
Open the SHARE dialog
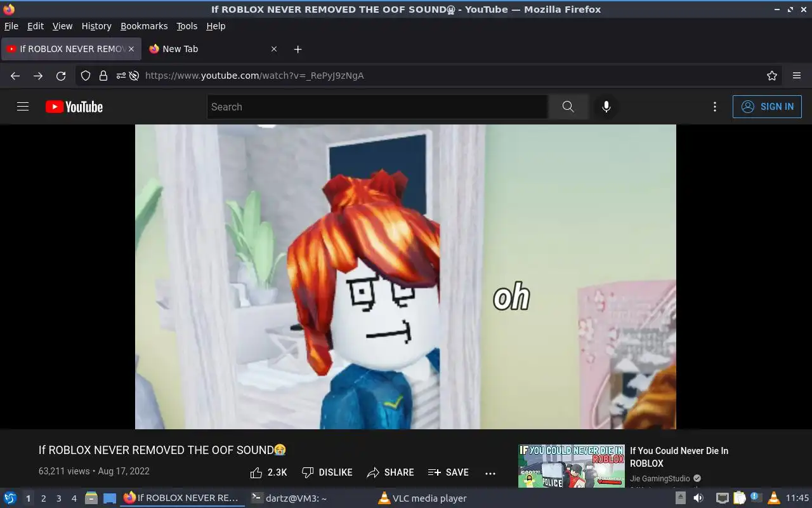(x=390, y=472)
